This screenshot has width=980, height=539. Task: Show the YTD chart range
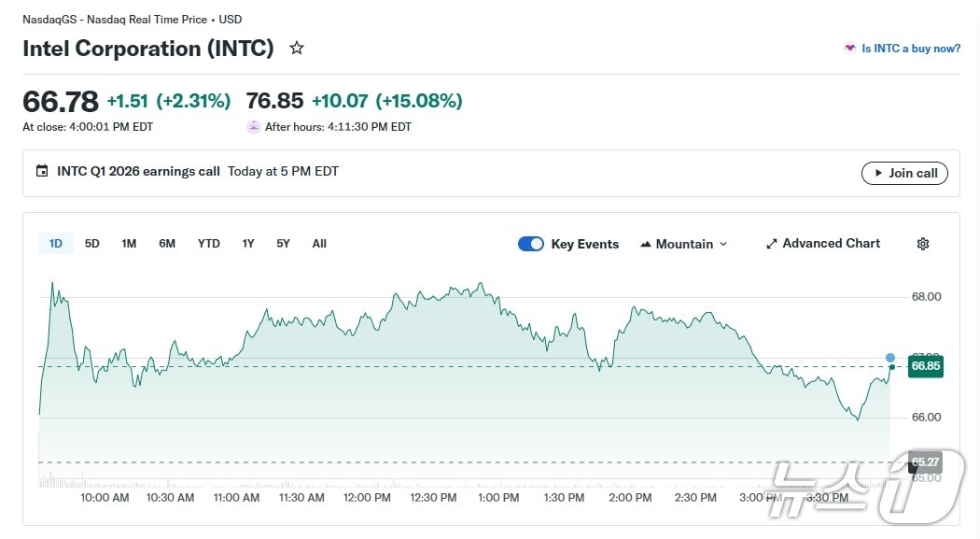209,244
